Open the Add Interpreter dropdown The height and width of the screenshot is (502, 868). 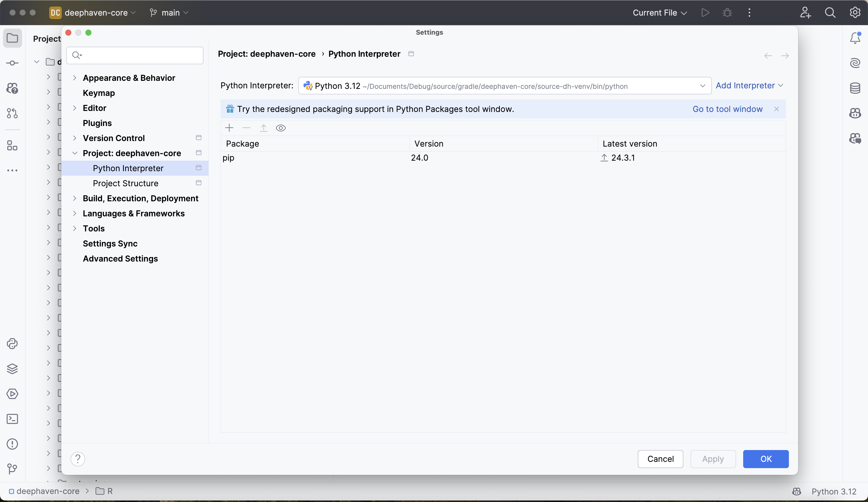749,86
